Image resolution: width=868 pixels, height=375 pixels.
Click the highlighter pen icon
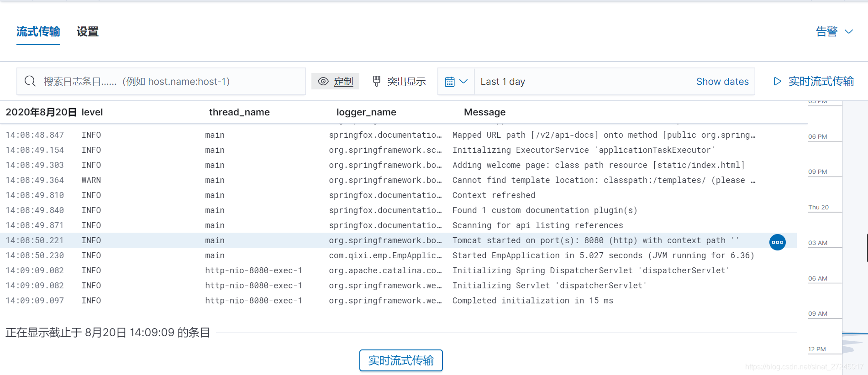[377, 81]
